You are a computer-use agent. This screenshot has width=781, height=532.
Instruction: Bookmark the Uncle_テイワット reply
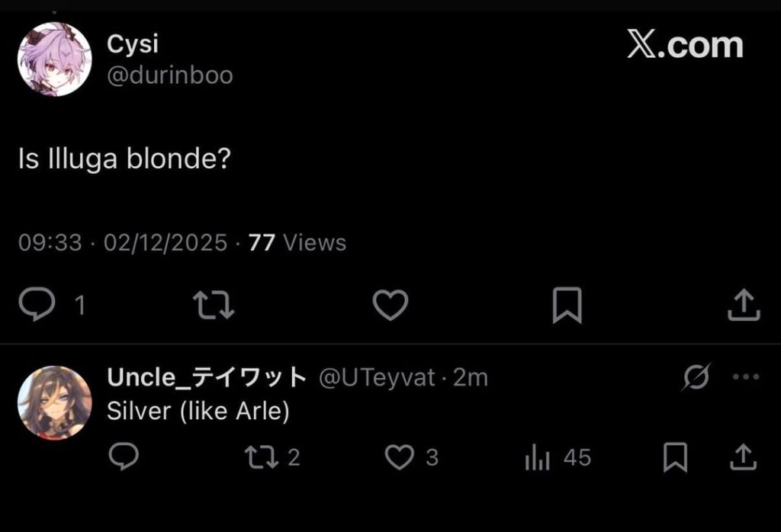point(675,457)
